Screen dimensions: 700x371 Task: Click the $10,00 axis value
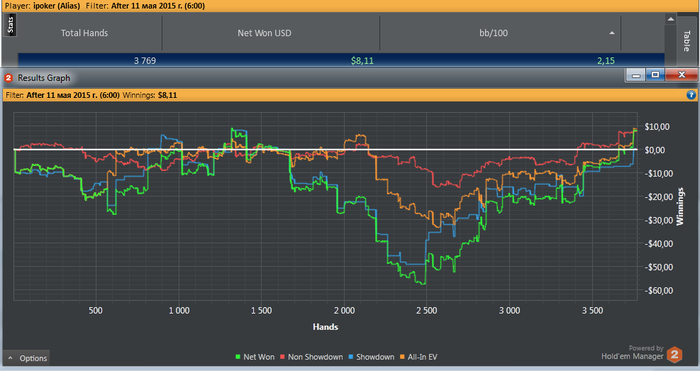click(x=657, y=127)
